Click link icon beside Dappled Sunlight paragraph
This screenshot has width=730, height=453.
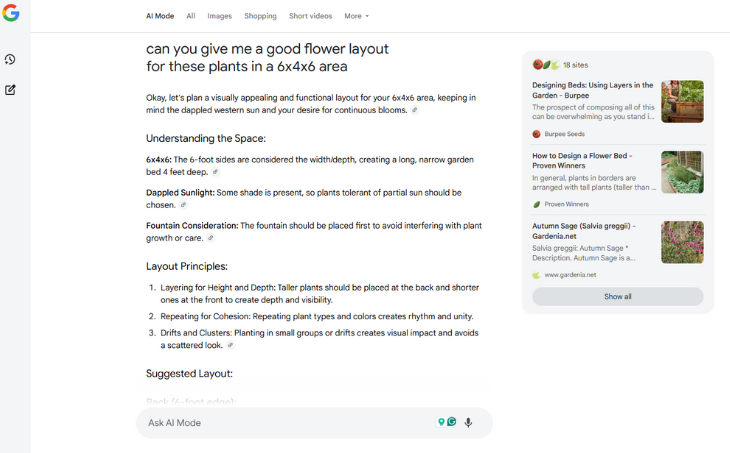click(x=183, y=205)
